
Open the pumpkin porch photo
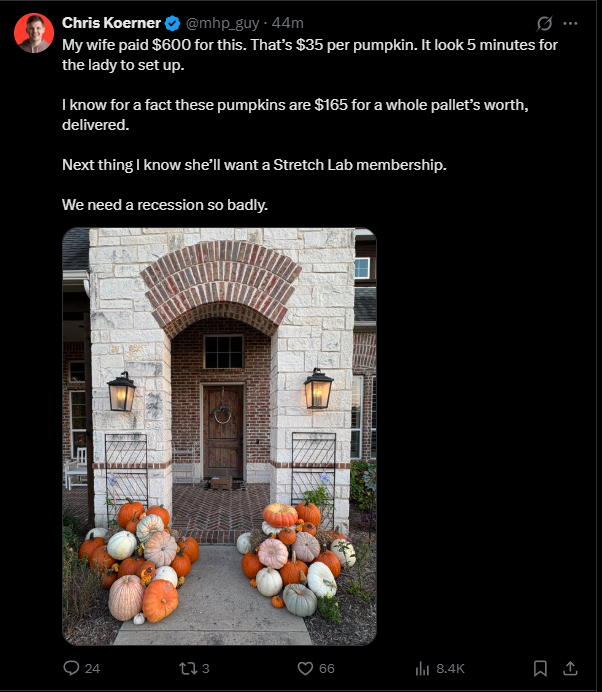click(x=219, y=436)
